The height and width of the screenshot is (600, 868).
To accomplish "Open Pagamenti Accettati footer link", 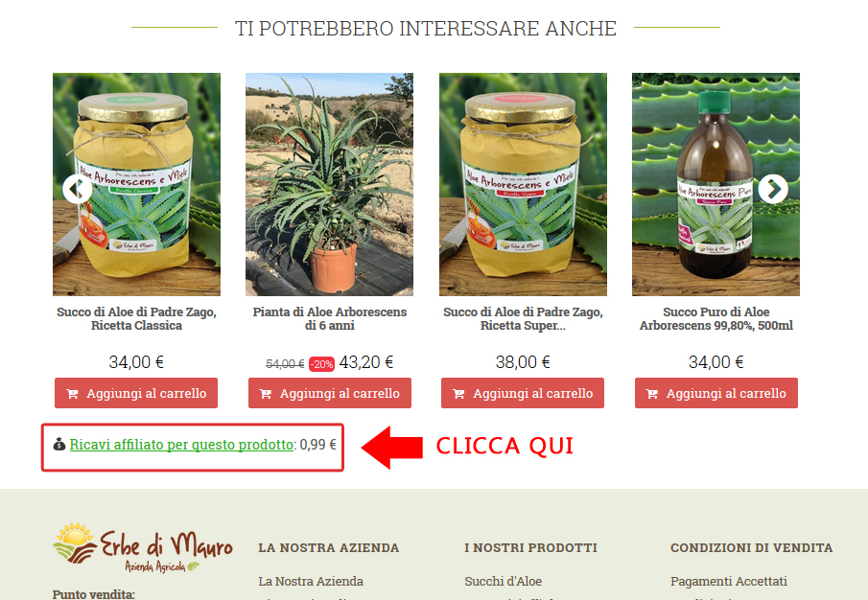I will click(x=729, y=581).
